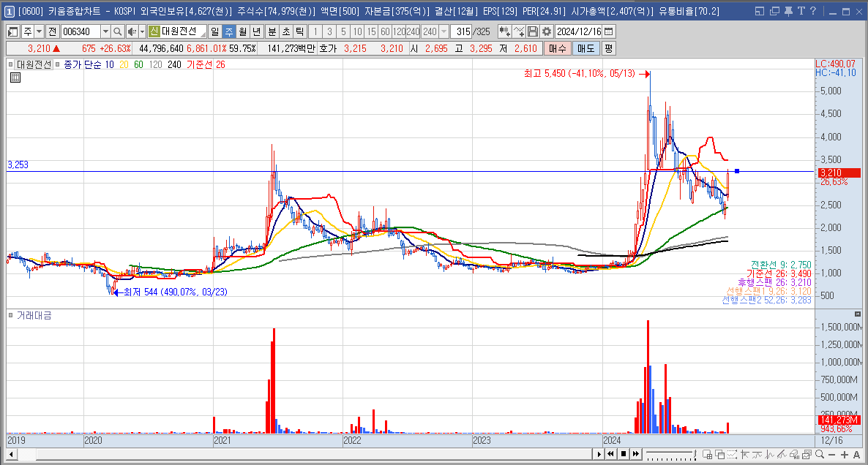Viewport: 868px width, 465px height.
Task: Click the add chart area icon
Action: point(707,455)
